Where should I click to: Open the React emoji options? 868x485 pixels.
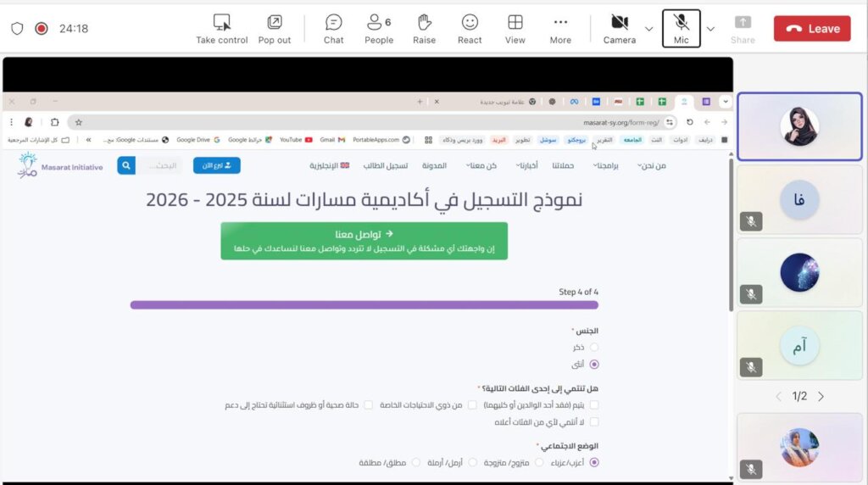coord(470,23)
